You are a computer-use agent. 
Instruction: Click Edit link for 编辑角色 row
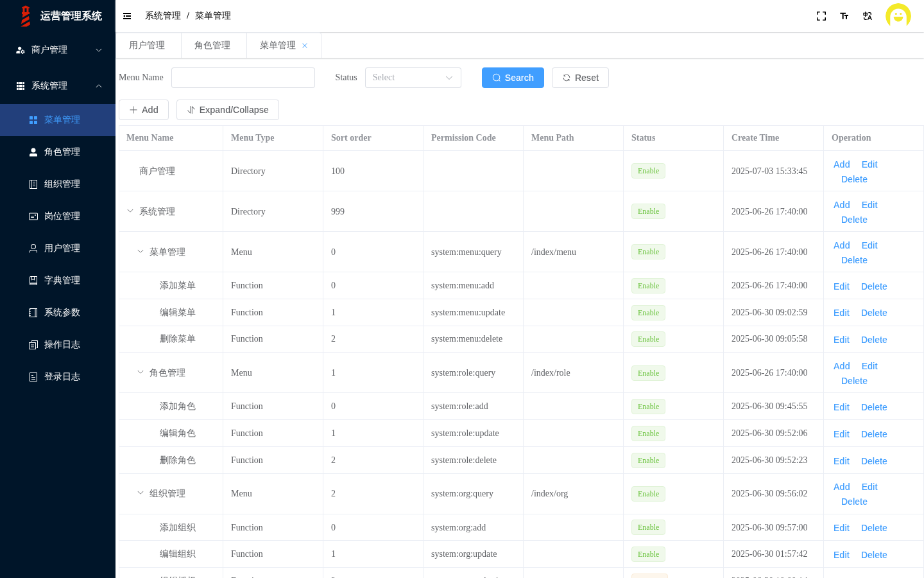pyautogui.click(x=841, y=434)
